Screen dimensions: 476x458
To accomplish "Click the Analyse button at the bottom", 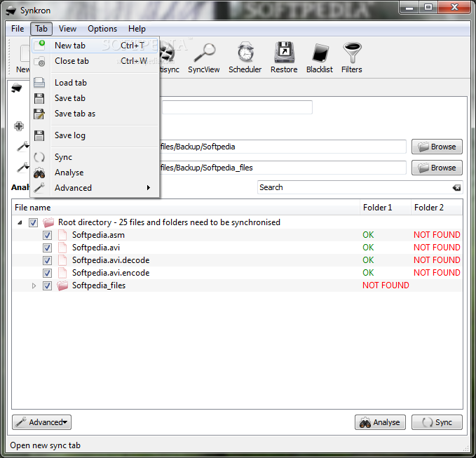I will pyautogui.click(x=380, y=422).
